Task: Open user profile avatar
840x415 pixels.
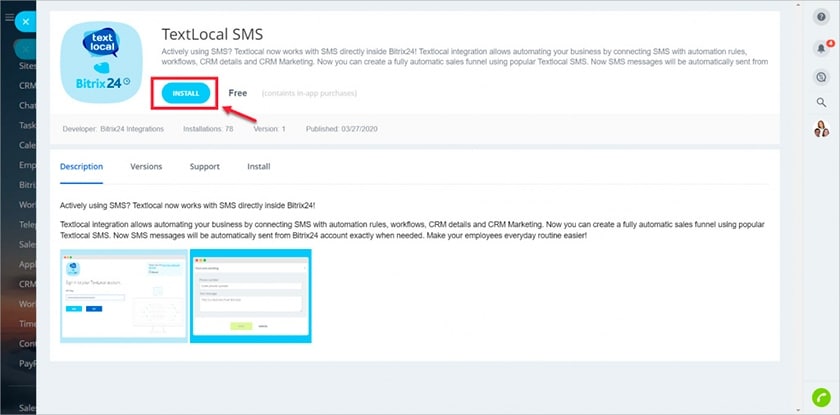Action: pyautogui.click(x=821, y=129)
